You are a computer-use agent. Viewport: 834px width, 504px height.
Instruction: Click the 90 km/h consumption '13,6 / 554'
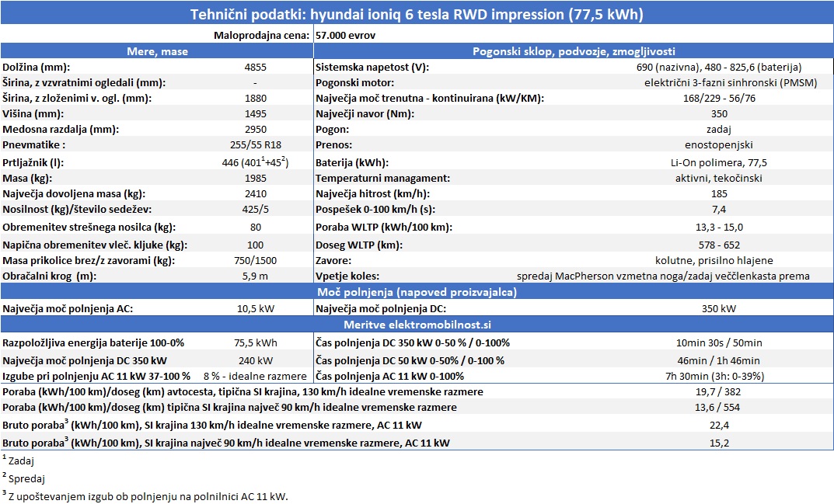pyautogui.click(x=718, y=407)
